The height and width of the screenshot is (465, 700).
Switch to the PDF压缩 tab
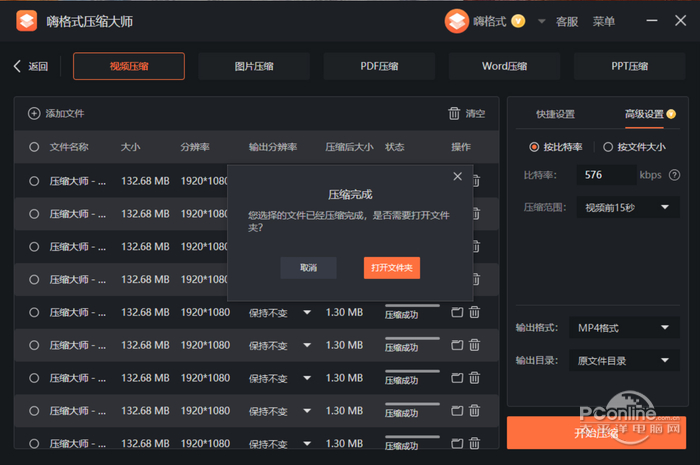[x=379, y=66]
